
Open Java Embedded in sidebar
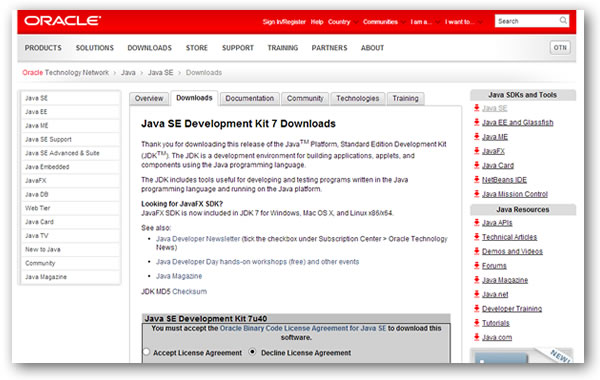(70, 167)
